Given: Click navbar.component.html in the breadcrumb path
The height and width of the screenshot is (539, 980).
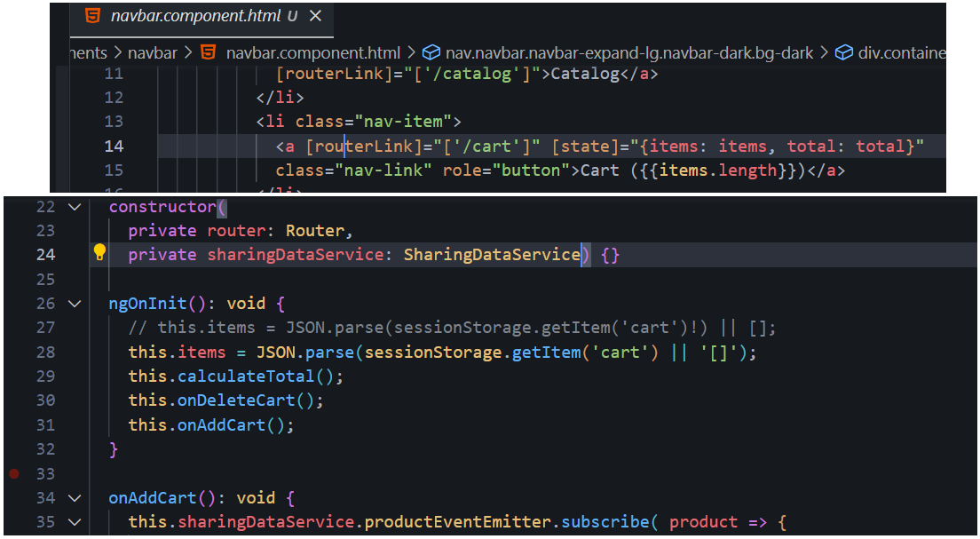Looking at the screenshot, I should click(x=313, y=52).
